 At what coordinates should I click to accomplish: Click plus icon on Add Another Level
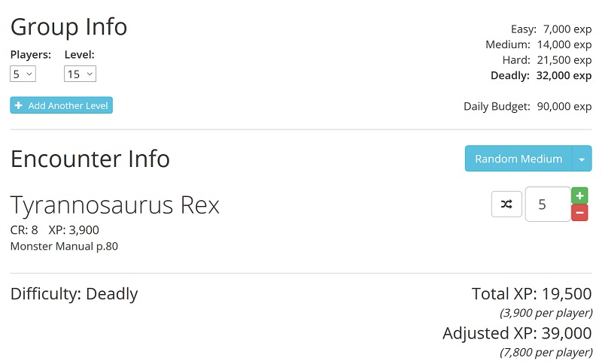click(18, 105)
